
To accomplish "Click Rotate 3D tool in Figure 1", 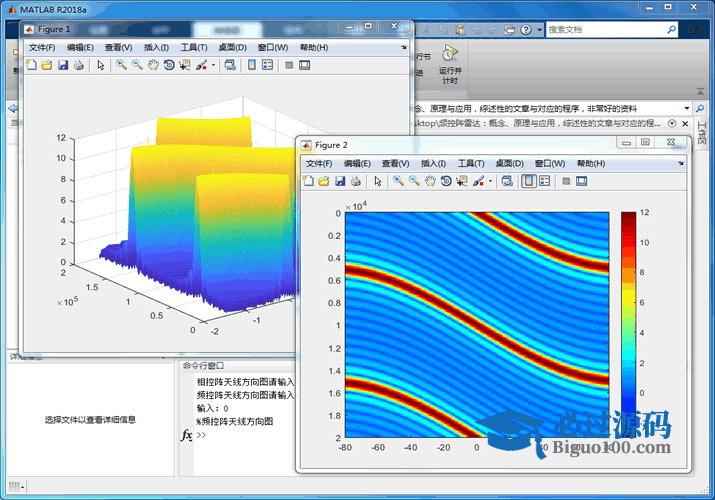I will (x=169, y=65).
